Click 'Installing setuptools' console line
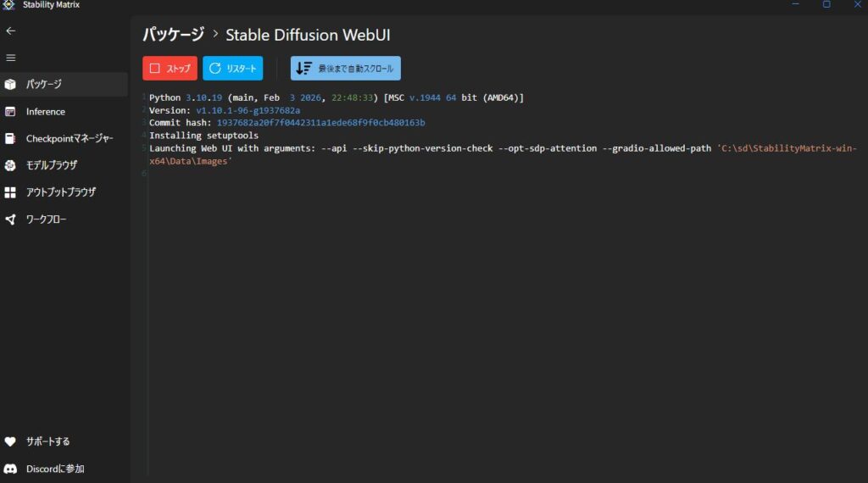The height and width of the screenshot is (483, 868). 203,136
